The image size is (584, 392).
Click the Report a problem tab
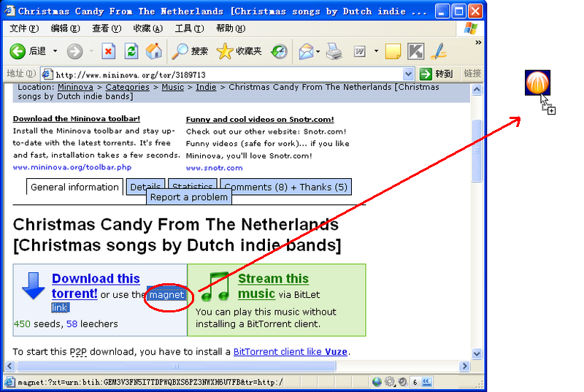pos(189,197)
